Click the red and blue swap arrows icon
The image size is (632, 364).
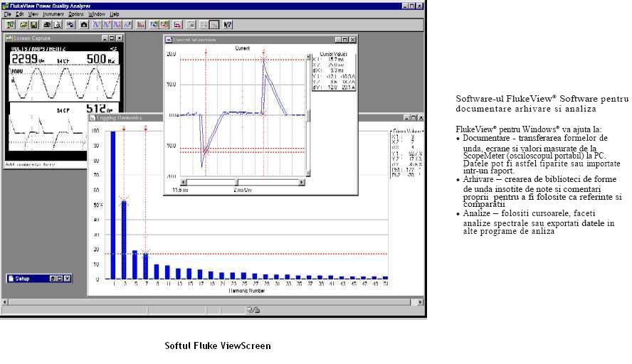pos(177,25)
